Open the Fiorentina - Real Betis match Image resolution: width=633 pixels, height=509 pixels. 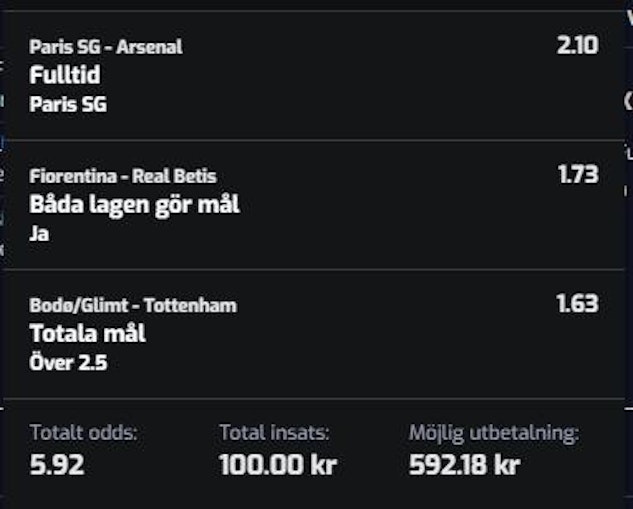click(x=123, y=177)
